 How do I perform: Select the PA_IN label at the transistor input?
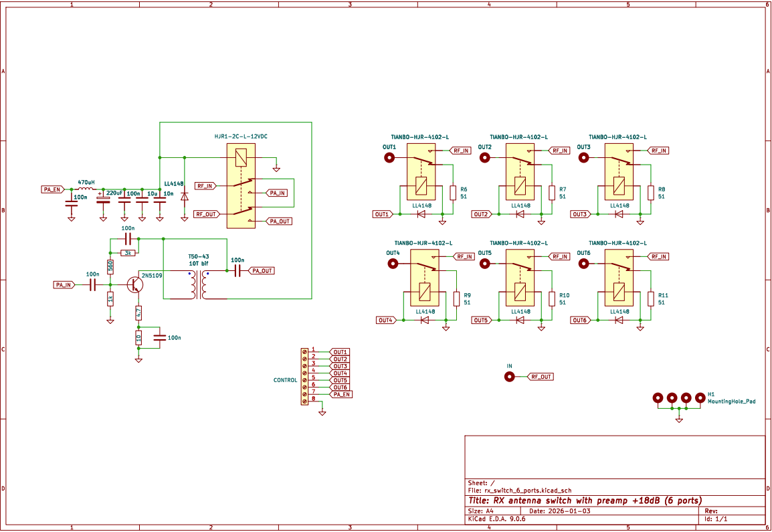click(64, 285)
